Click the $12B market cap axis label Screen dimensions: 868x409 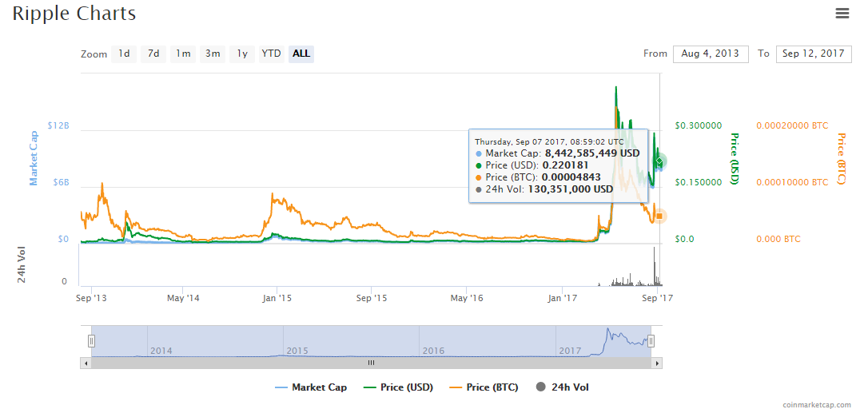tap(58, 125)
